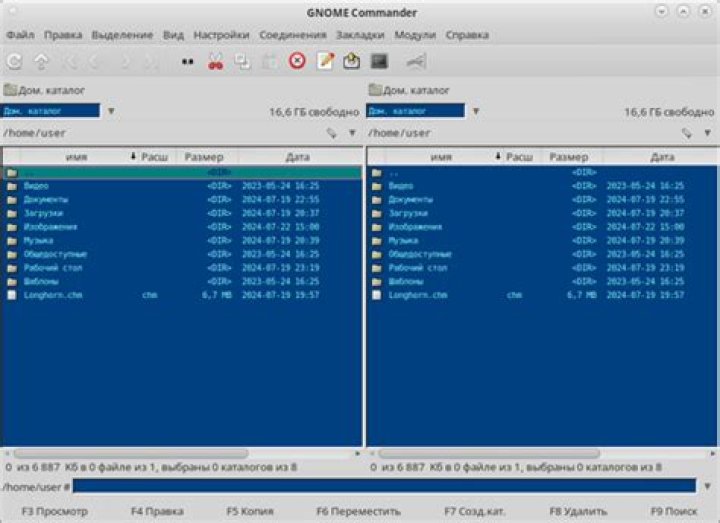Screen dimensions: 720x523
Task: Click the go-to-oldest history toolbar icon
Action: (x=70, y=61)
